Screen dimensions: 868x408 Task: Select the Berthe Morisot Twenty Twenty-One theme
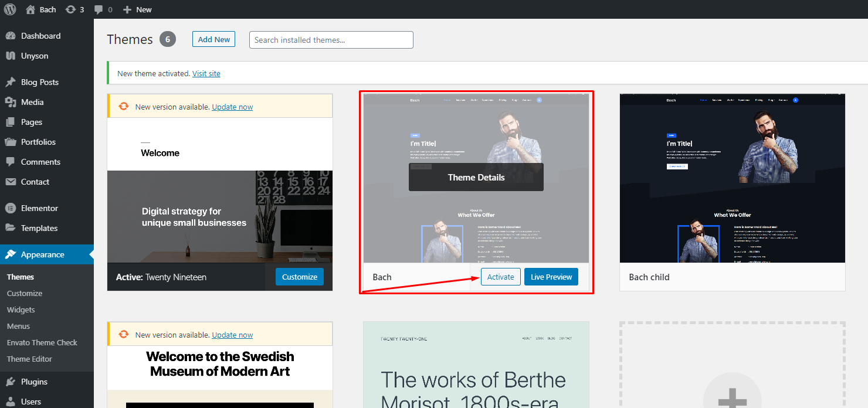[x=476, y=365]
